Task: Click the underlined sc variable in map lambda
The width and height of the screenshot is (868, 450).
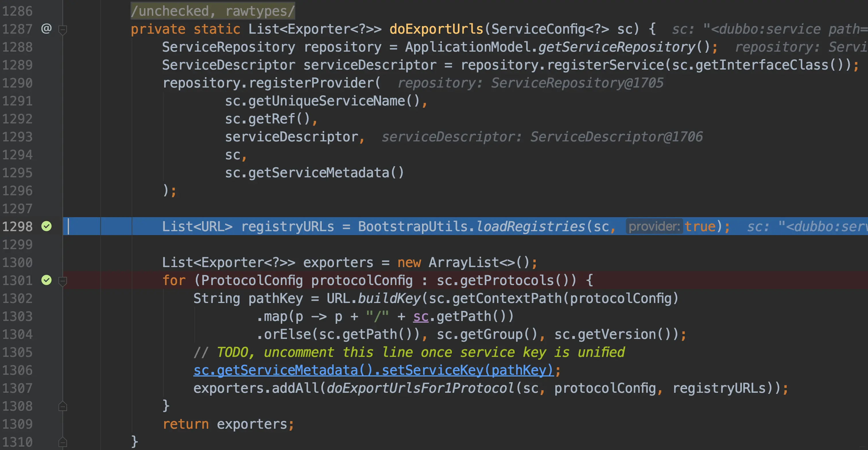Action: tap(421, 316)
